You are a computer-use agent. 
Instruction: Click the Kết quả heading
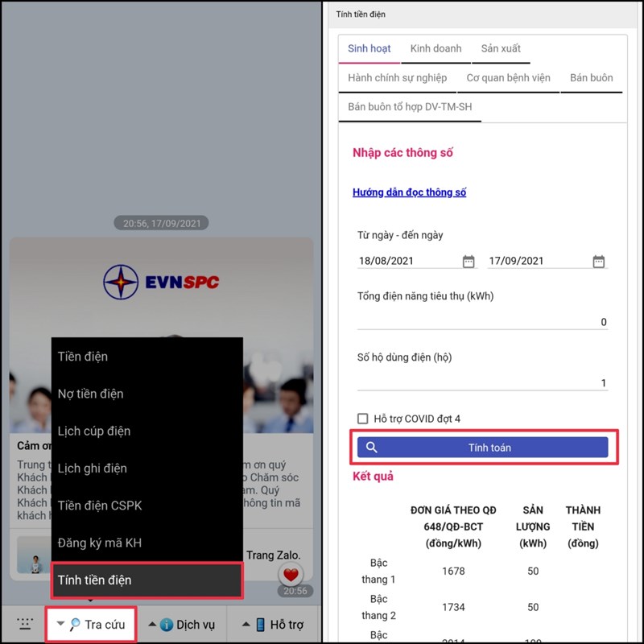coord(373,477)
